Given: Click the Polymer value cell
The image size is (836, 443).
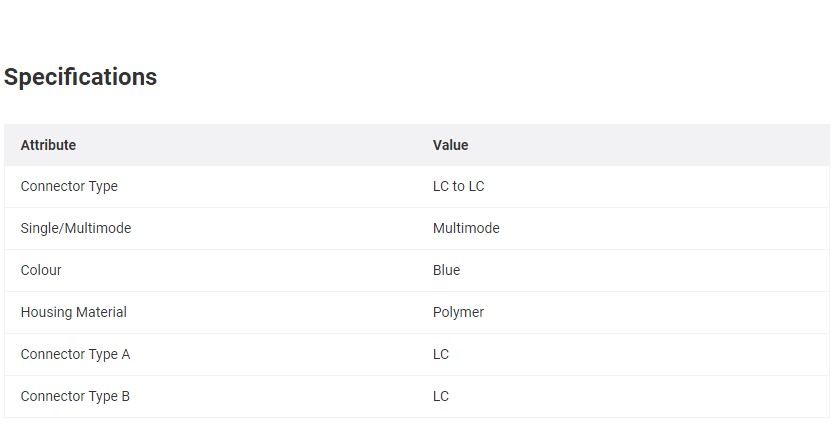Looking at the screenshot, I should (458, 312).
